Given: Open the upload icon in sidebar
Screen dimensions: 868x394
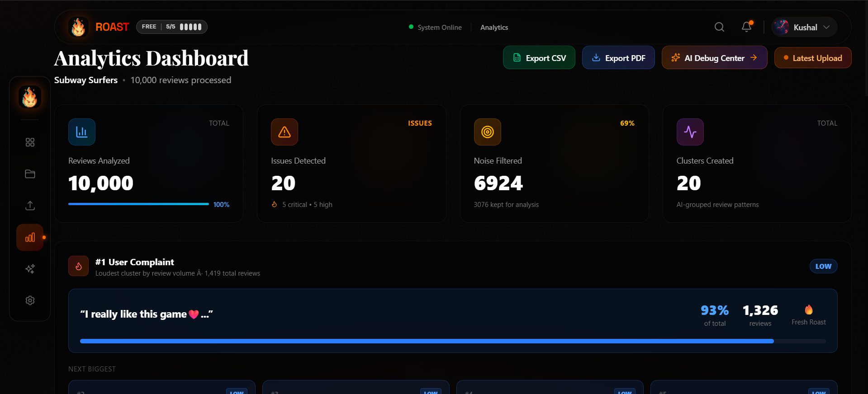Looking at the screenshot, I should [30, 206].
